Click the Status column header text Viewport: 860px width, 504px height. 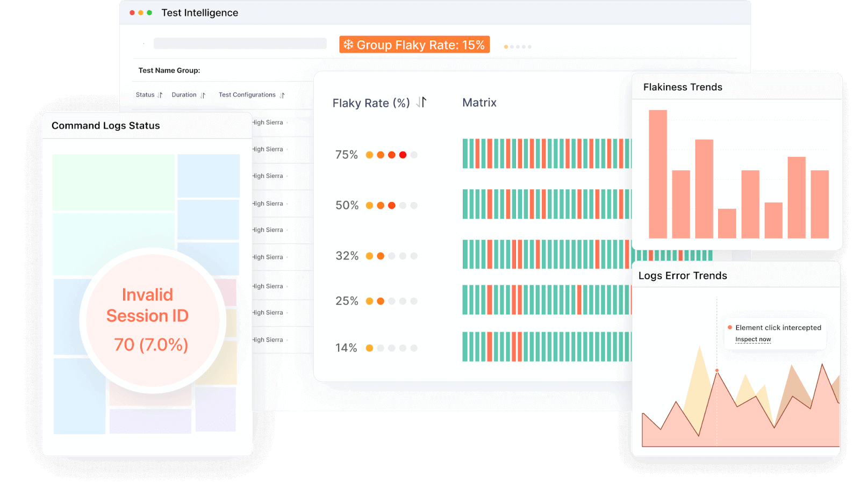(145, 95)
